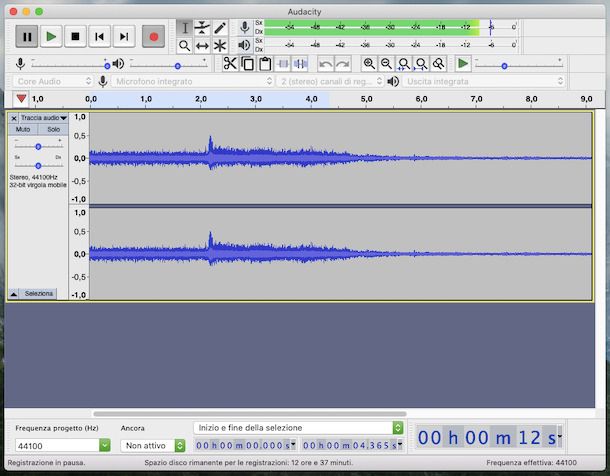Open the Microfono integrato device dropdown

[x=193, y=81]
